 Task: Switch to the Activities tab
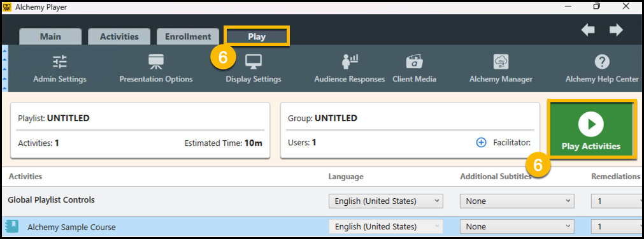tap(119, 36)
